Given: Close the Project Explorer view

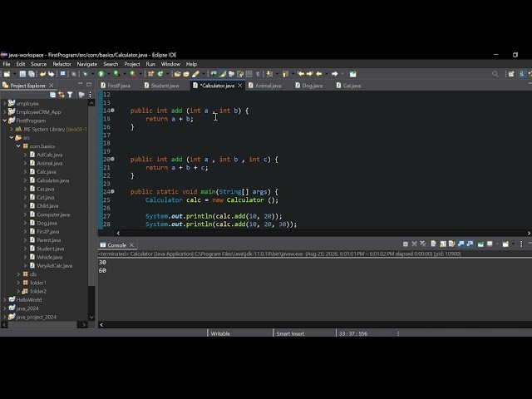Looking at the screenshot, I should [x=52, y=85].
